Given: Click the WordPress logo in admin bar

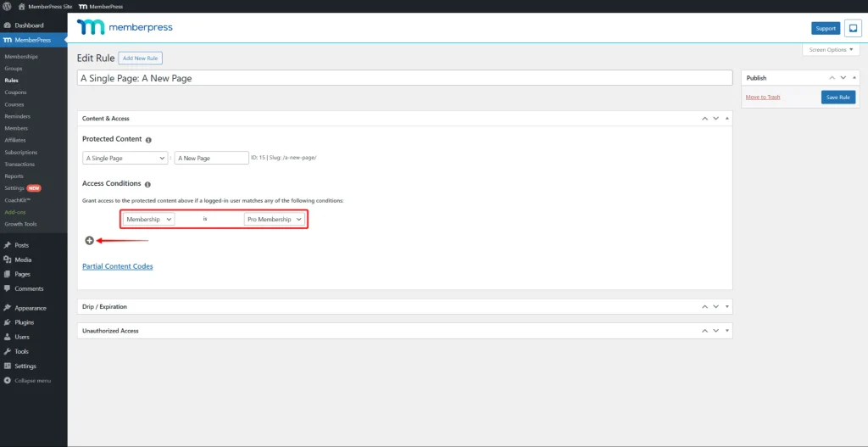Looking at the screenshot, I should coord(7,7).
